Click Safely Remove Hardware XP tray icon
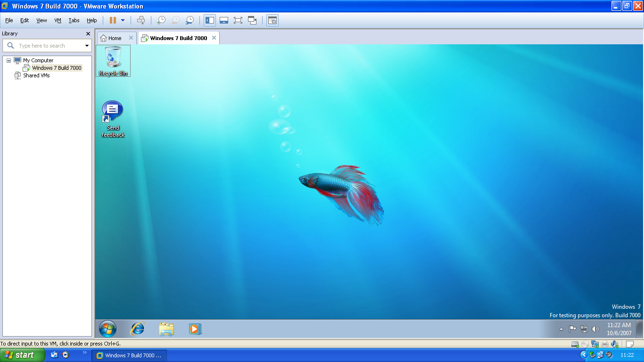This screenshot has width=644, height=362. tap(593, 355)
